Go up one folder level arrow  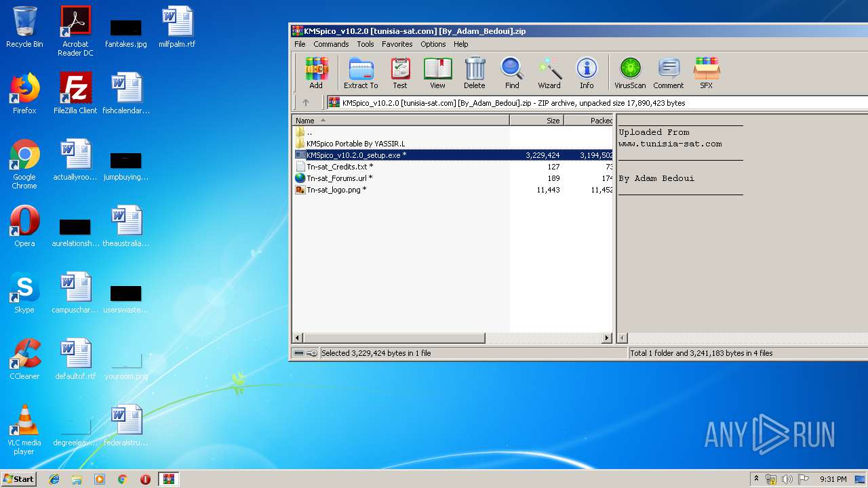pyautogui.click(x=306, y=103)
